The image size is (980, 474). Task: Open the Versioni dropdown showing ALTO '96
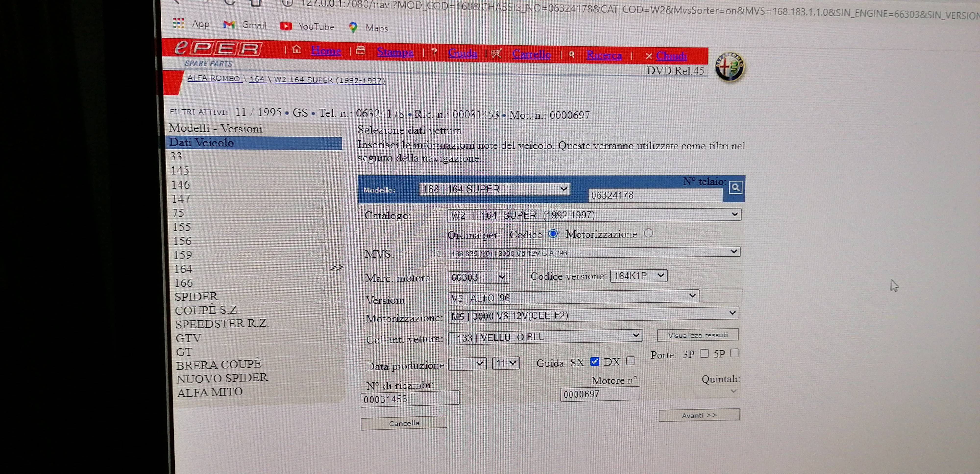click(573, 297)
